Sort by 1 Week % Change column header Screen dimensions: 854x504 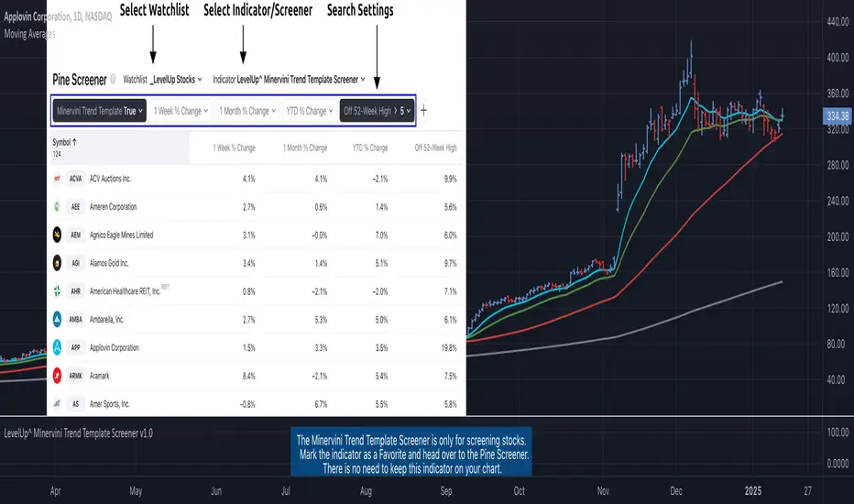pyautogui.click(x=234, y=148)
